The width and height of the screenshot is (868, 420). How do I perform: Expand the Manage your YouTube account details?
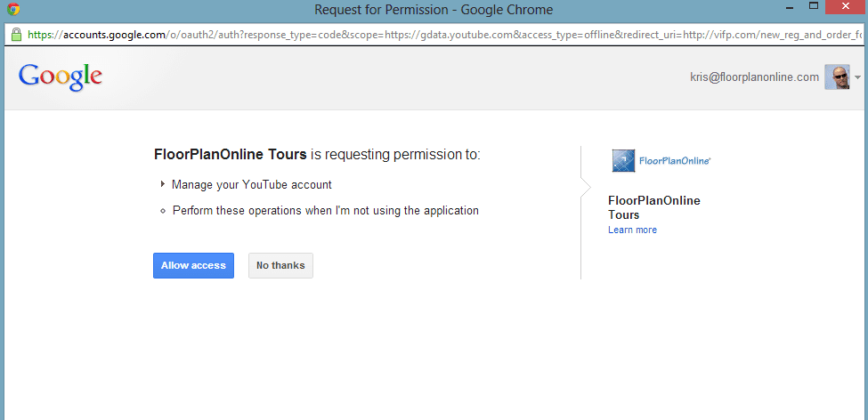pos(163,184)
